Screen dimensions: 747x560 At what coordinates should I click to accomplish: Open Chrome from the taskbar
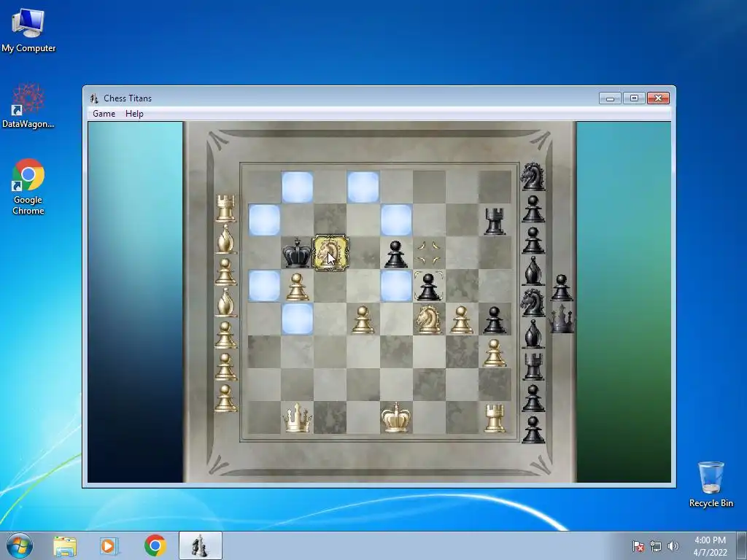point(155,545)
